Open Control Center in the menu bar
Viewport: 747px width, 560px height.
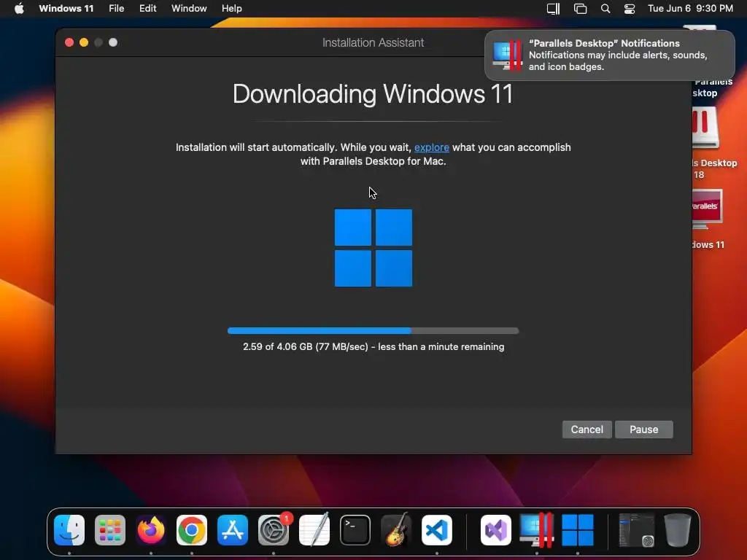(x=630, y=9)
